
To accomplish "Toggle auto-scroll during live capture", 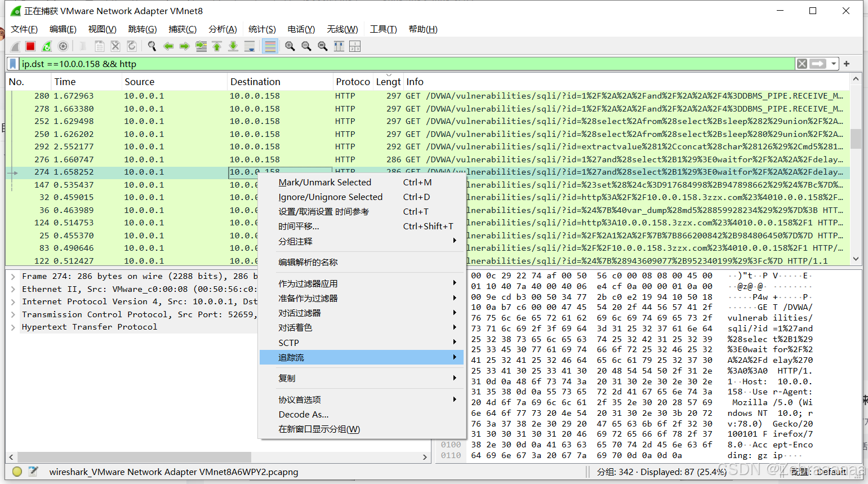I will tap(250, 46).
